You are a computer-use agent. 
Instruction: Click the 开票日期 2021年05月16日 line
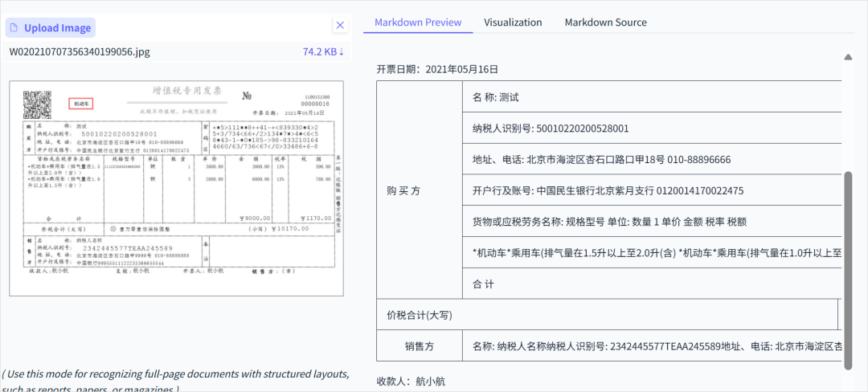438,70
